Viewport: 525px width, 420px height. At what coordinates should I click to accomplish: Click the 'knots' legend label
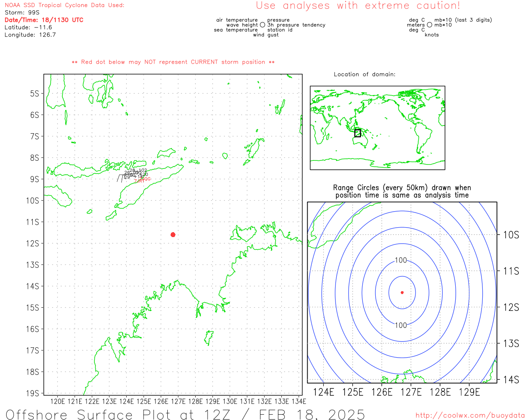point(431,35)
